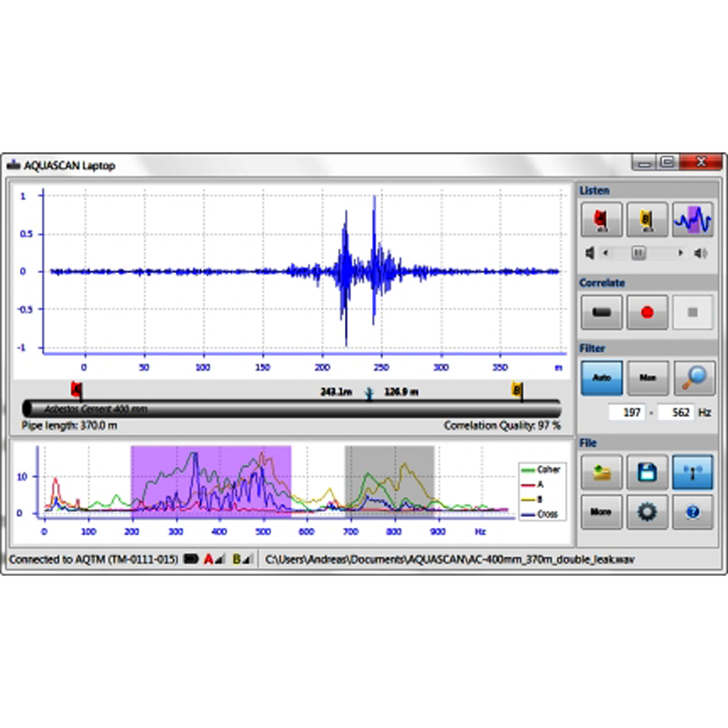728x728 pixels.
Task: Click the magnifier filter search button
Action: click(x=693, y=378)
